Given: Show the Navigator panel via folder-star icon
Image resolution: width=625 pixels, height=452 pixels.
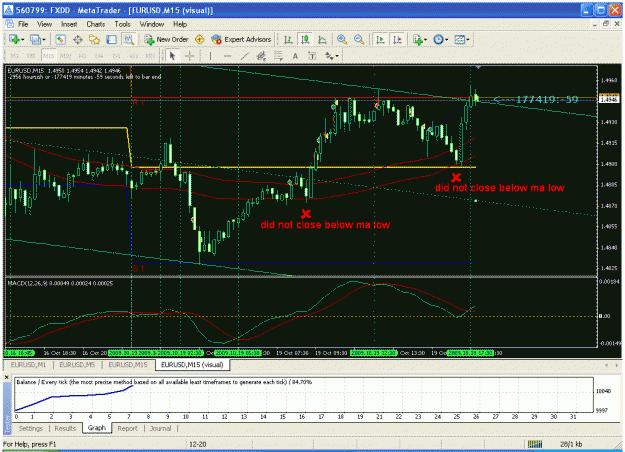Looking at the screenshot, I should click(94, 39).
